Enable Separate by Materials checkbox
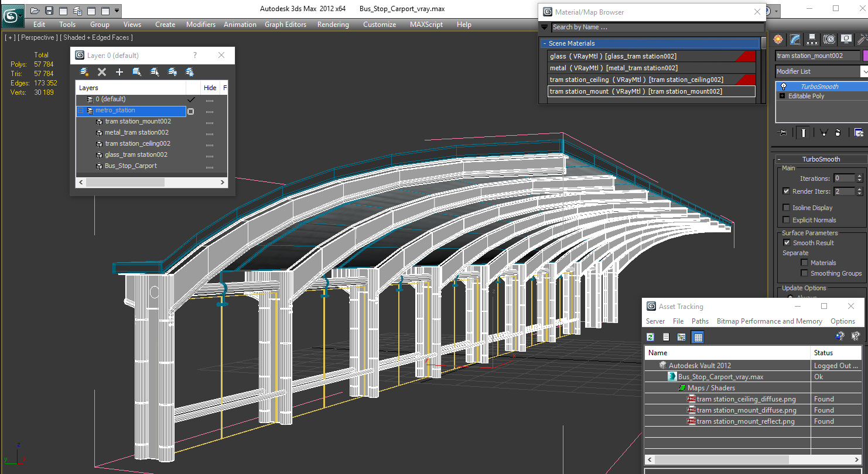This screenshot has height=474, width=868. [804, 263]
